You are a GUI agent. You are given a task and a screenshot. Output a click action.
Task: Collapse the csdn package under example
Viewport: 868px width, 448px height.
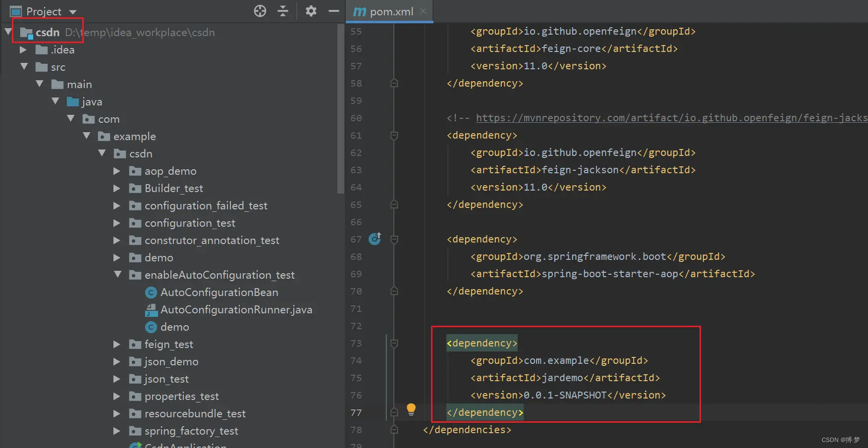point(102,153)
